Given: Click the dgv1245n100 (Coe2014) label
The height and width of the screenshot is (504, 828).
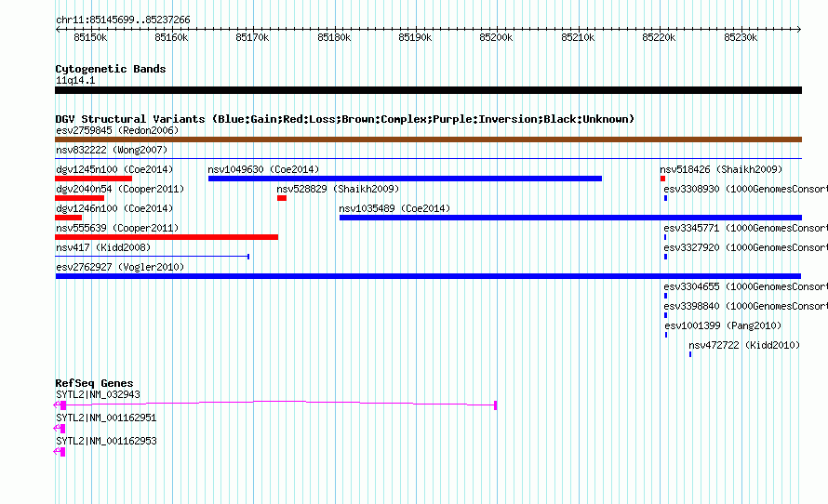Looking at the screenshot, I should [x=114, y=169].
